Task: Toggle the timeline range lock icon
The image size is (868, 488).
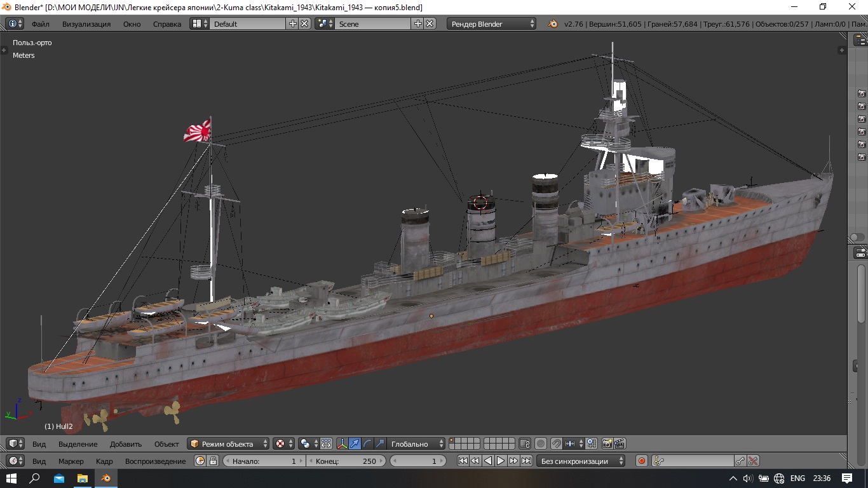Action: 214,461
